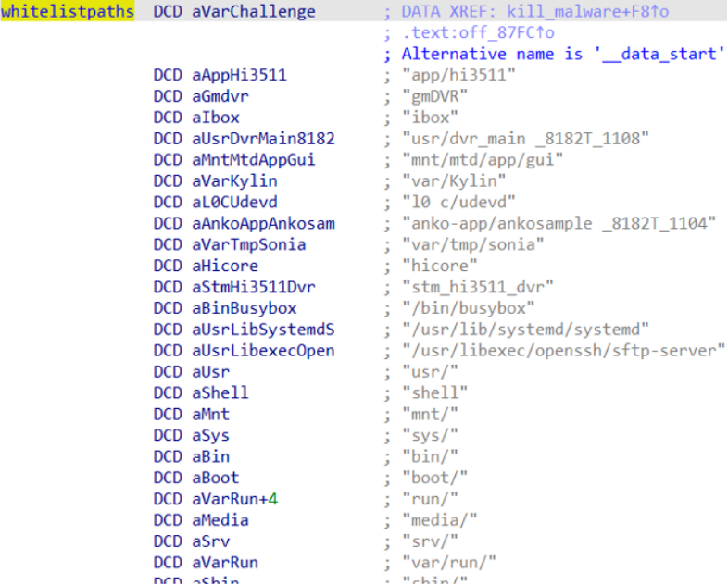
Task: Click the "run/" string comment
Action: (x=430, y=499)
